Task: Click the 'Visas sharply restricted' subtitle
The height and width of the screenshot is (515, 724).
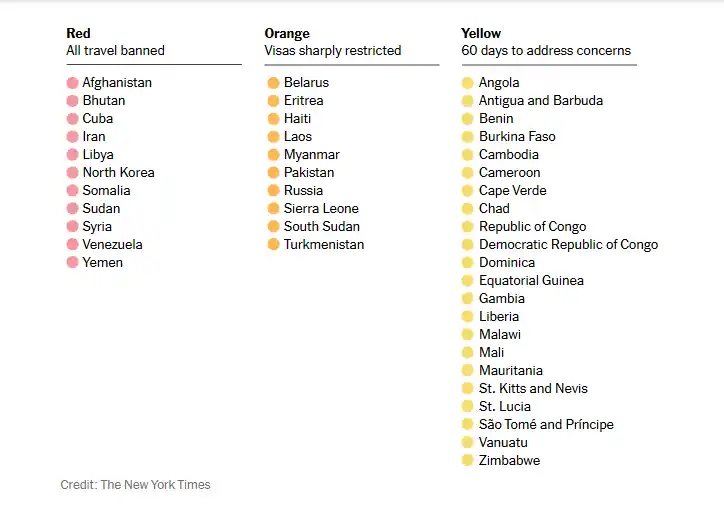Action: click(x=332, y=51)
